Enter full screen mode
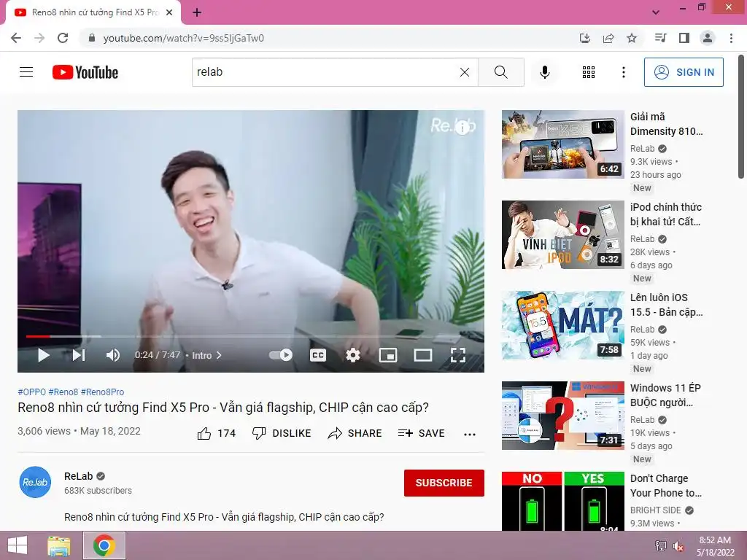Screen dimensions: 747x560 point(458,355)
